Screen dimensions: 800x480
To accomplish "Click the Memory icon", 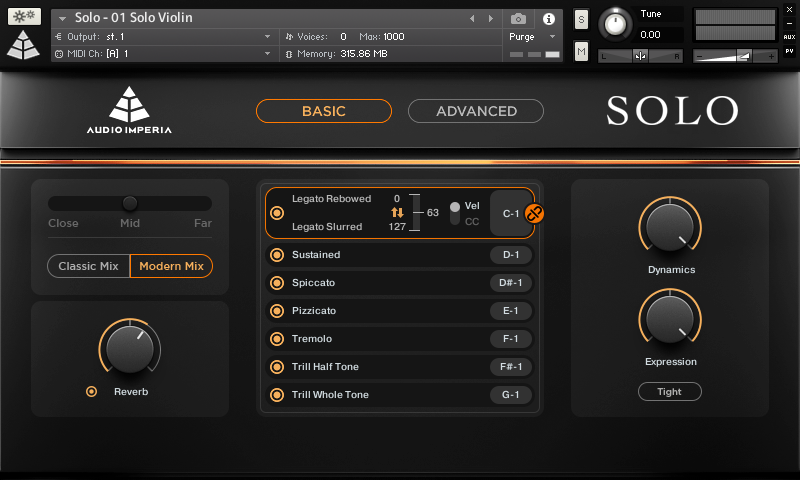I will point(289,54).
